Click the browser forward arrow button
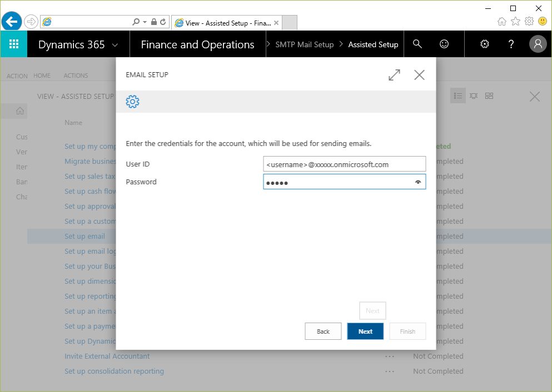The image size is (552, 392). point(31,22)
